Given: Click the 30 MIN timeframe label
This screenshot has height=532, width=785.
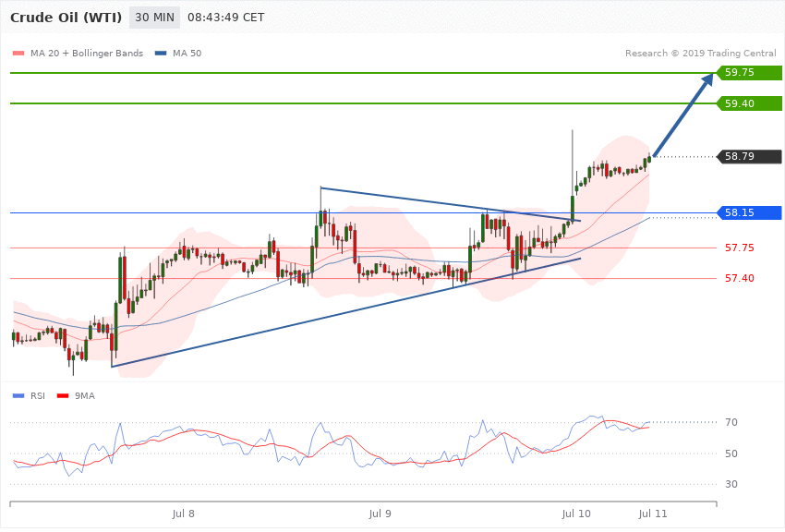Looking at the screenshot, I should 155,18.
